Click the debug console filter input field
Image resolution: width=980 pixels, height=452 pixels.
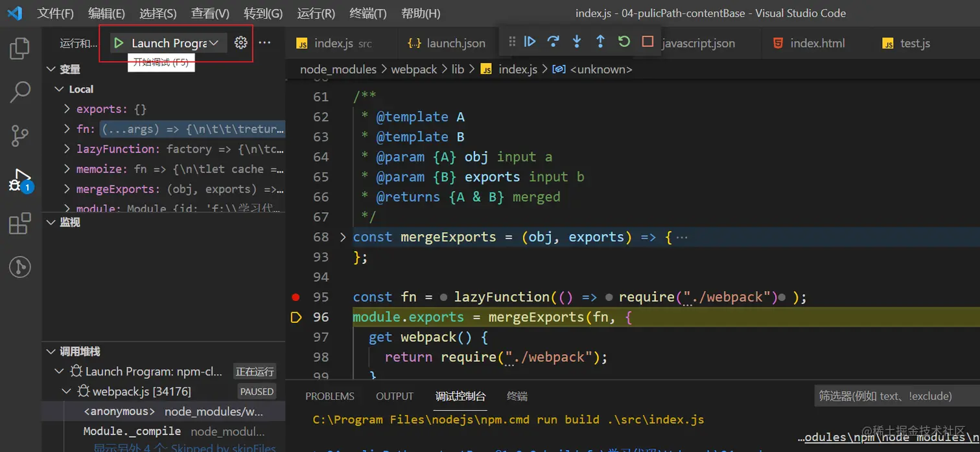click(894, 396)
